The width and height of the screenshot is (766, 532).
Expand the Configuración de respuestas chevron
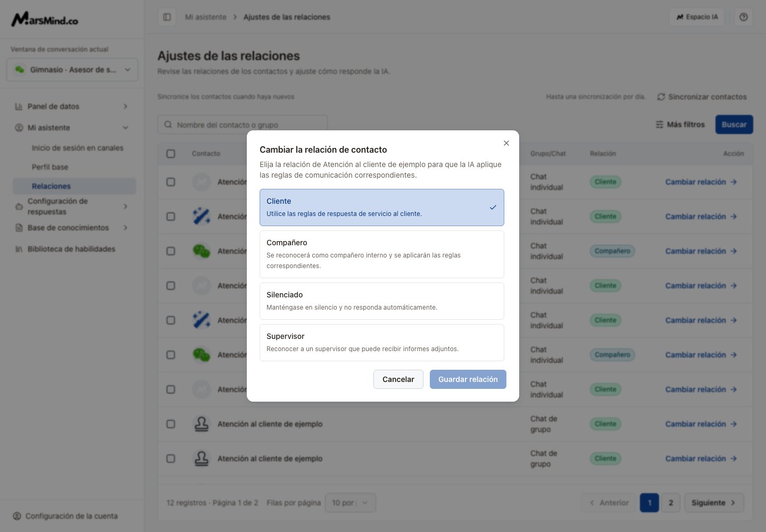[126, 206]
